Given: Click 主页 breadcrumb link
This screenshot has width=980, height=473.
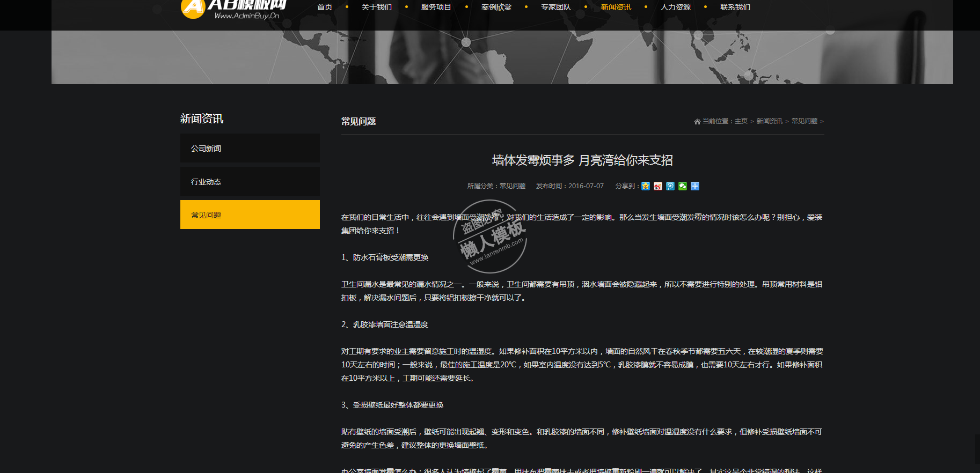Looking at the screenshot, I should (x=741, y=121).
